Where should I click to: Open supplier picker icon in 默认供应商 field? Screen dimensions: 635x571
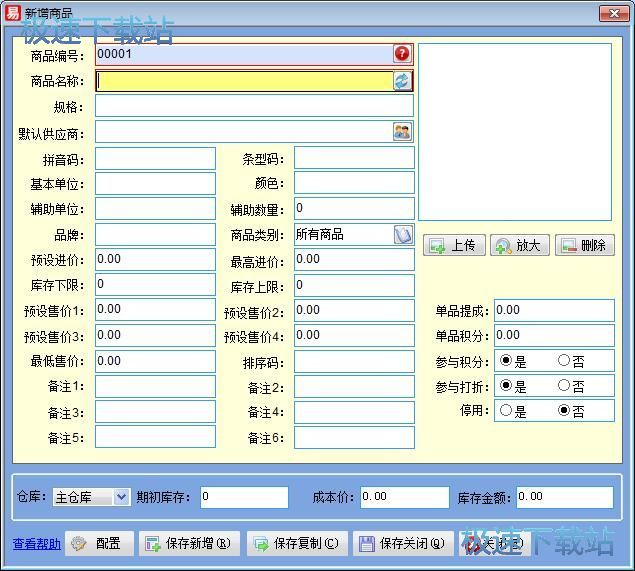point(402,132)
